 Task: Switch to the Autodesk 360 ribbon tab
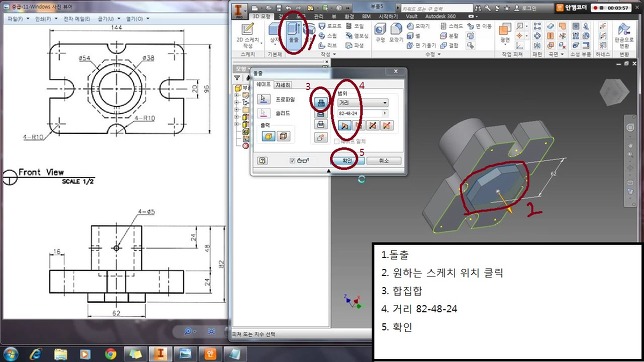coord(440,16)
